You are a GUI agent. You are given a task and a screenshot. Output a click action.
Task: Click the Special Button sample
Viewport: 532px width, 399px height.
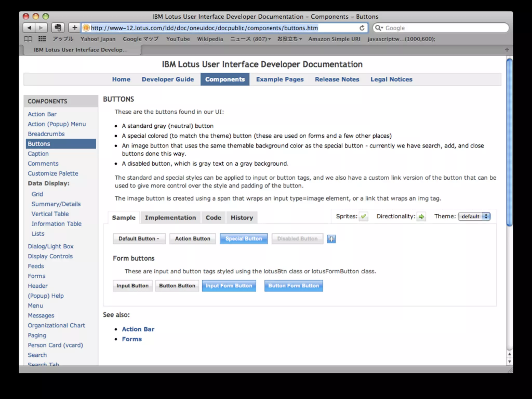[x=244, y=238]
